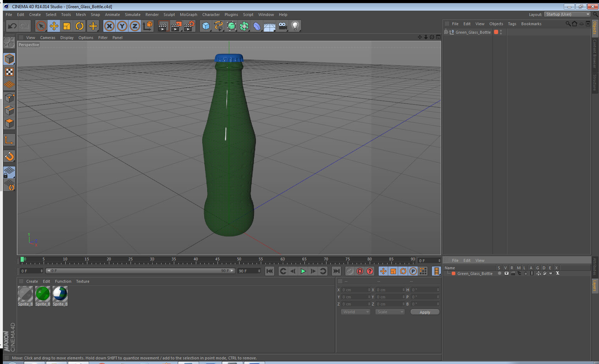
Task: Open Edit Render Settings icon
Action: click(x=189, y=26)
